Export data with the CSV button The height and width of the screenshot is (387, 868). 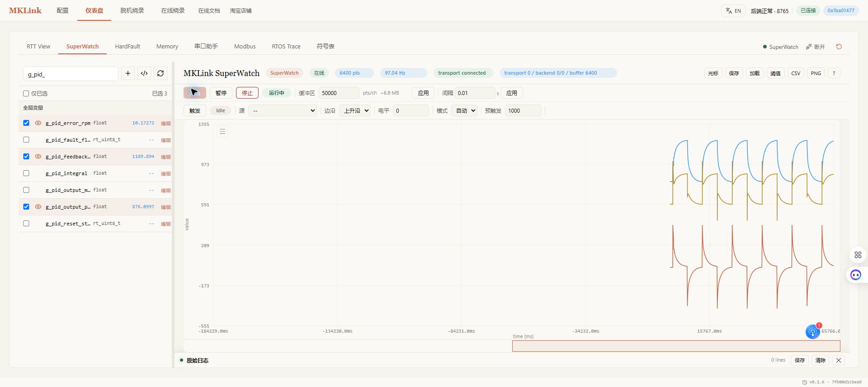[x=796, y=73]
